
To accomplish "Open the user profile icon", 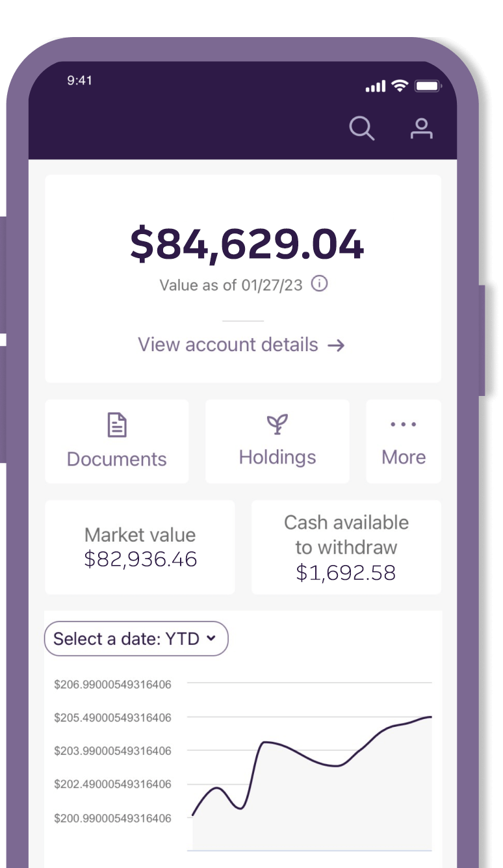I will click(x=421, y=128).
